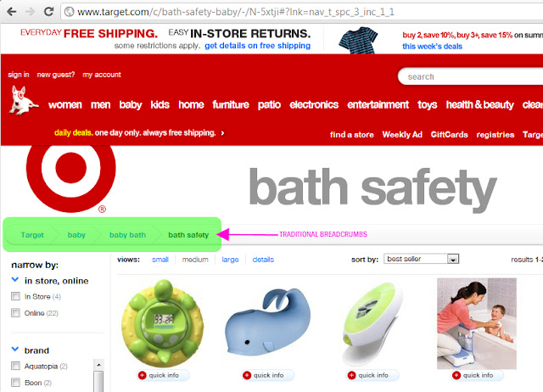Screen dimensions: 543x392
Task: Check the In Store filter checkbox
Action: [x=15, y=296]
